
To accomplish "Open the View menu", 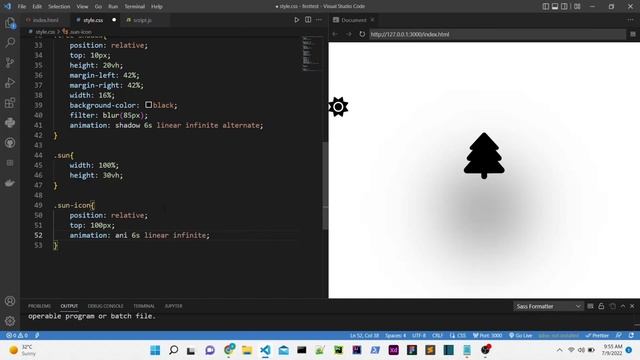I will 82,7.
